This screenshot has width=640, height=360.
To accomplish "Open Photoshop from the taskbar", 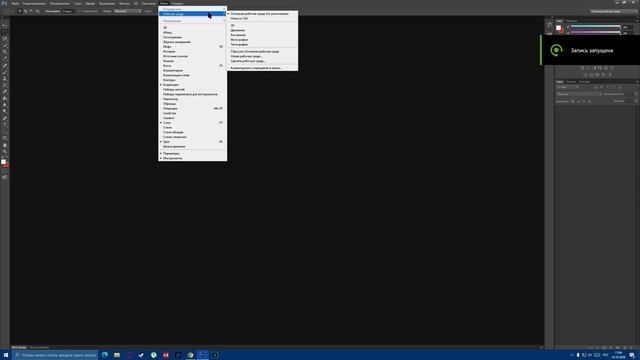I will [203, 355].
